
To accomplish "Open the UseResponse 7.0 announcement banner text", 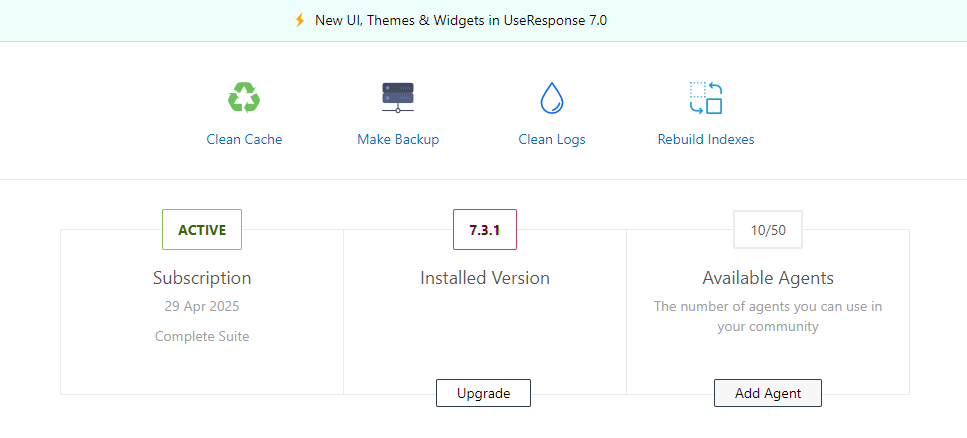I will pyautogui.click(x=461, y=20).
